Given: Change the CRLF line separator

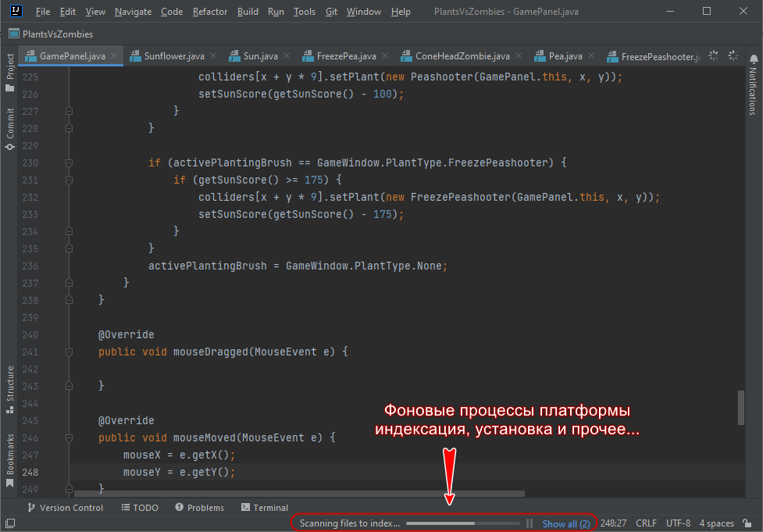Looking at the screenshot, I should (x=646, y=523).
